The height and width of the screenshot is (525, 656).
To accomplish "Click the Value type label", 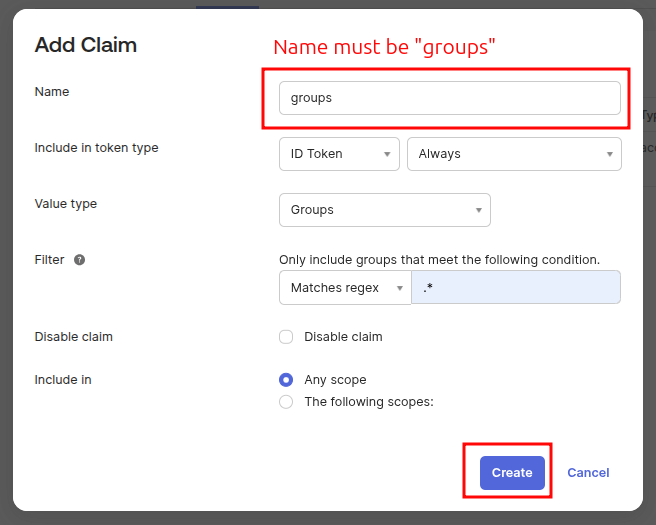I will tap(66, 204).
